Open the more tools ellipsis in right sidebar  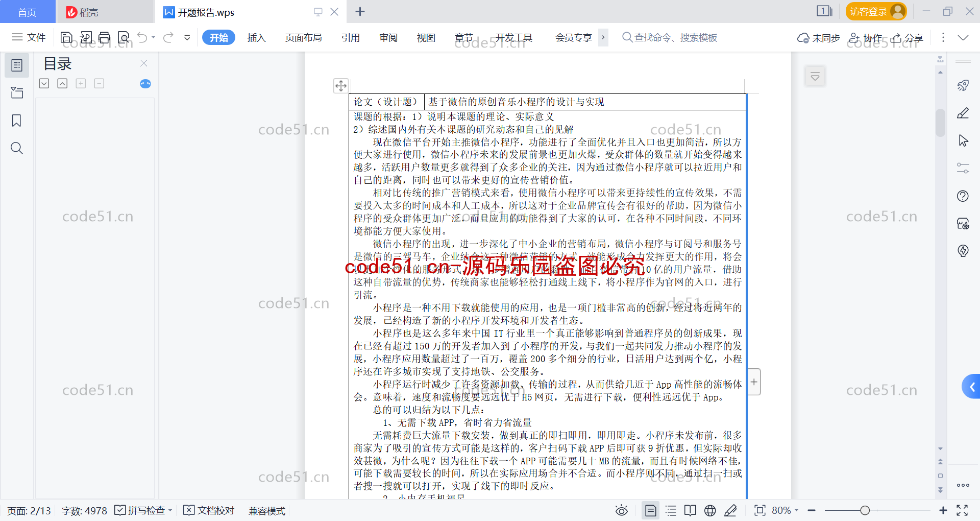click(x=963, y=485)
